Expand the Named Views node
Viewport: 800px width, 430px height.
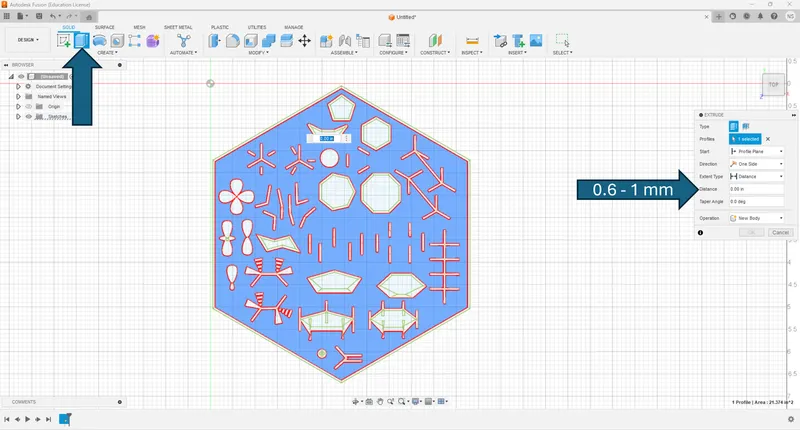pyautogui.click(x=18, y=96)
